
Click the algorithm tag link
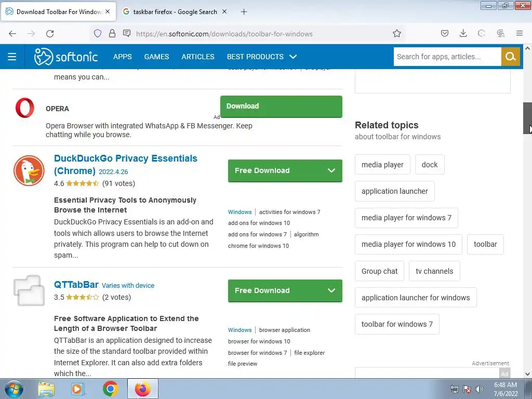[307, 234]
